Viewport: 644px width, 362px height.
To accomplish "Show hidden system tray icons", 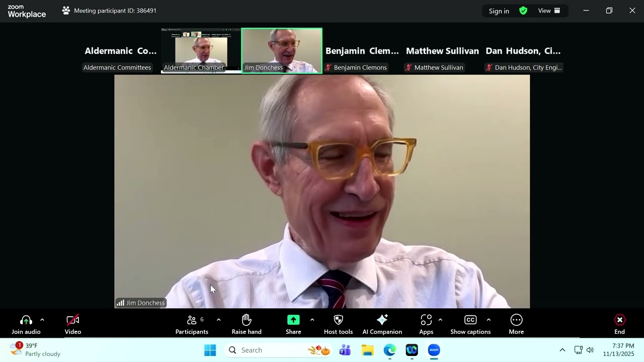I will coord(562,350).
